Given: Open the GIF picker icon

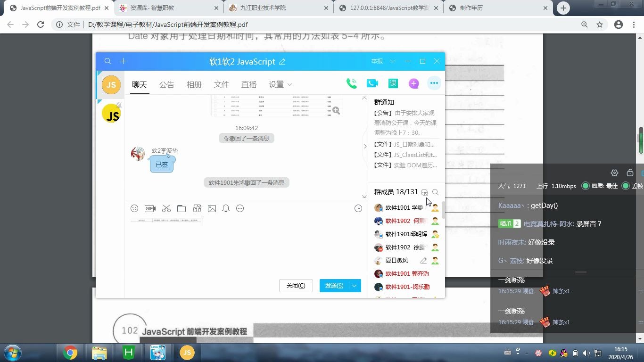Looking at the screenshot, I should coord(150,208).
